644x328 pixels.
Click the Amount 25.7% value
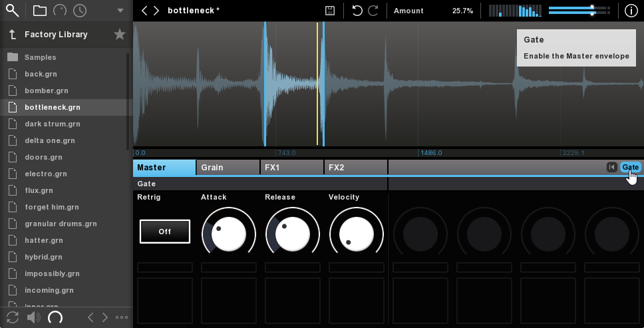click(462, 11)
